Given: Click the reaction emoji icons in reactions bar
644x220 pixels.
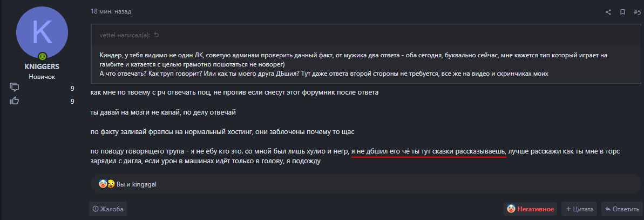Looking at the screenshot, I should coord(106,184).
